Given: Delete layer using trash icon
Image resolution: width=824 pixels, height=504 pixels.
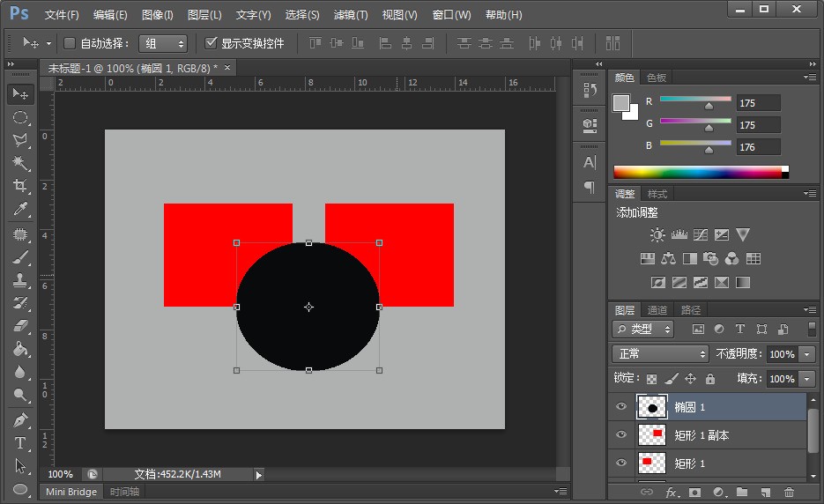Looking at the screenshot, I should point(789,493).
